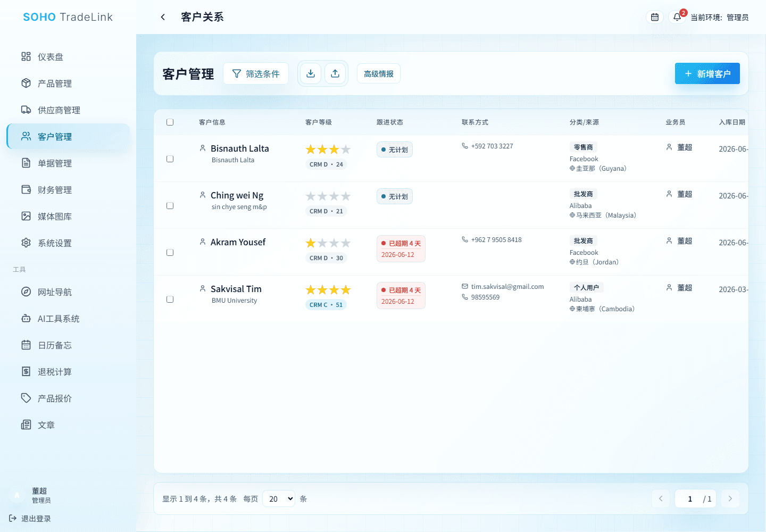Click the star rating of Bisnauth Lalta
The width and height of the screenshot is (766, 532).
tap(328, 149)
